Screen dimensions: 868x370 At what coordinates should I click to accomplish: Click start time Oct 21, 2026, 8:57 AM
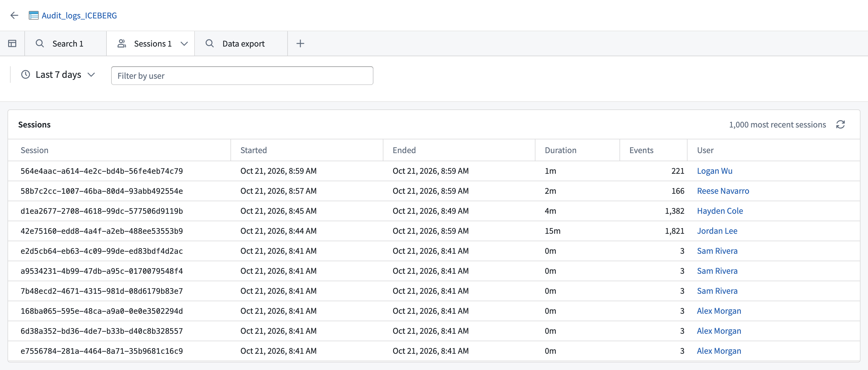[278, 191]
